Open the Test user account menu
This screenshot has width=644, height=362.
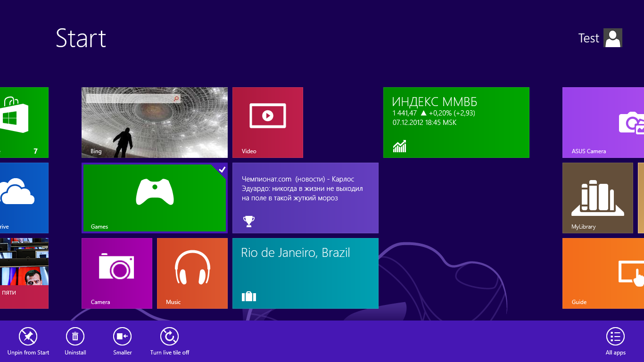pyautogui.click(x=600, y=38)
